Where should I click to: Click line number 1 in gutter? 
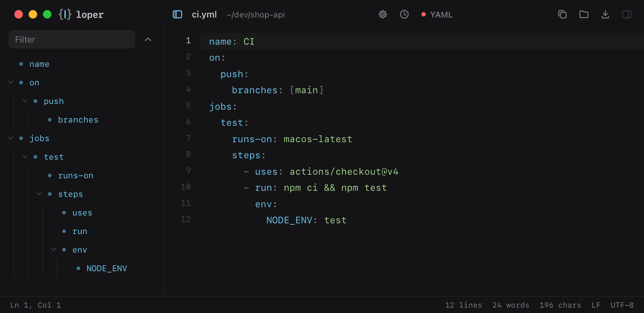(x=188, y=41)
